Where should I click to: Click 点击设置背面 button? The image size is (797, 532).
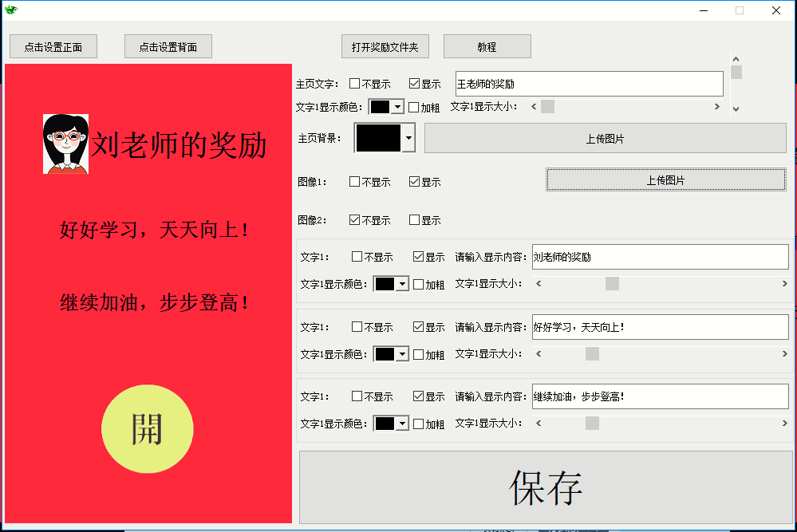click(x=168, y=47)
